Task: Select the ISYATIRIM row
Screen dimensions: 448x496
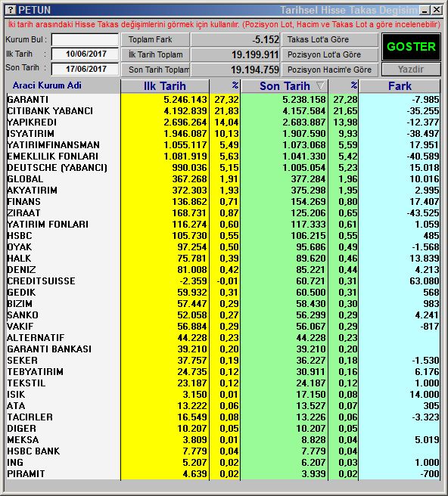Action: pos(223,134)
